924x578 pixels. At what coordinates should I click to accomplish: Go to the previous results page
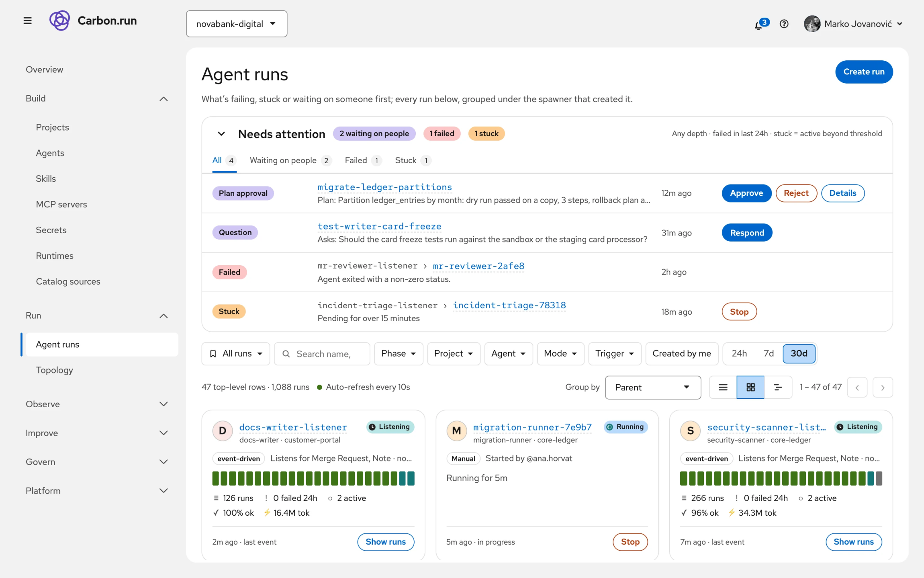857,387
